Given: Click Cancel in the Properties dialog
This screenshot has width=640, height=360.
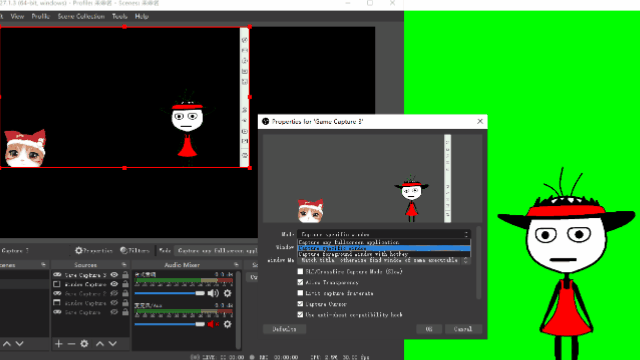Looking at the screenshot, I should coord(463,329).
